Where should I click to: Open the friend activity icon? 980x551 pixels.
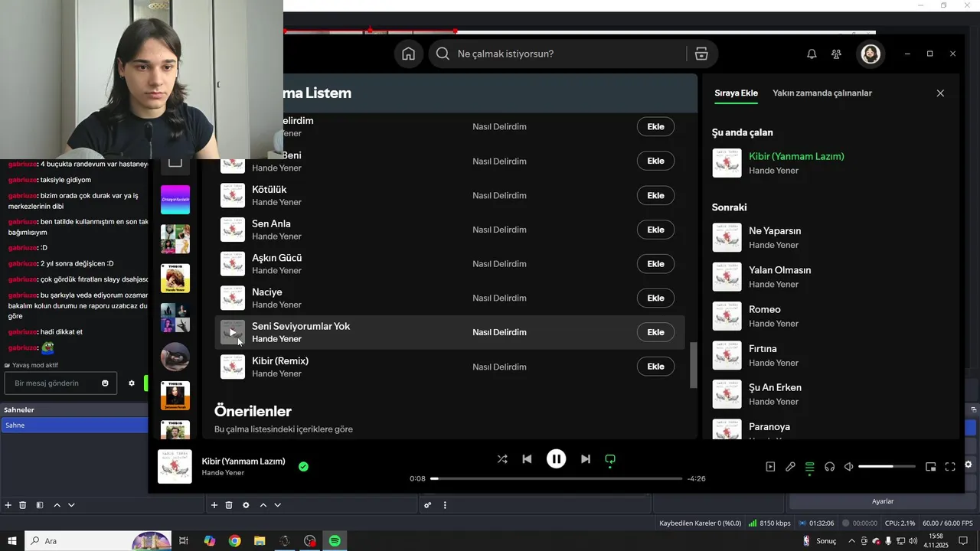836,54
